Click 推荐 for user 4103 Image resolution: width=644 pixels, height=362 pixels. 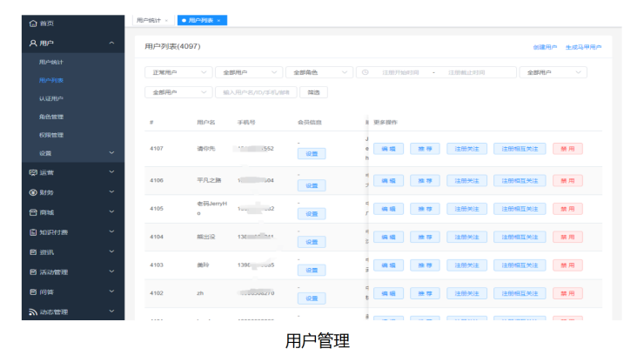[425, 265]
